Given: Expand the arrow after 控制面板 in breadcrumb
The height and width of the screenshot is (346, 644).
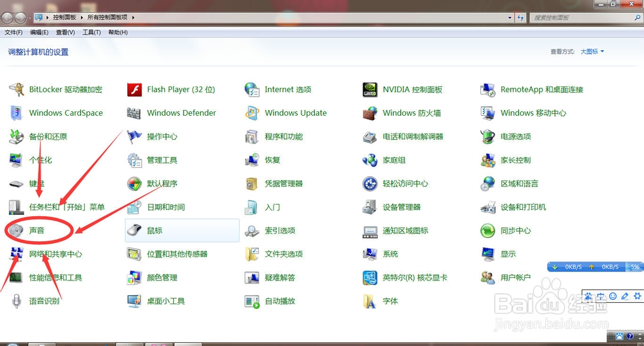Looking at the screenshot, I should [81, 17].
